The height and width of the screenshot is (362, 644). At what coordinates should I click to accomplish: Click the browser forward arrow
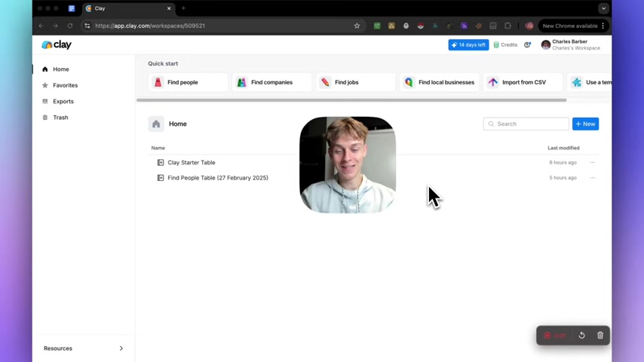tap(55, 26)
